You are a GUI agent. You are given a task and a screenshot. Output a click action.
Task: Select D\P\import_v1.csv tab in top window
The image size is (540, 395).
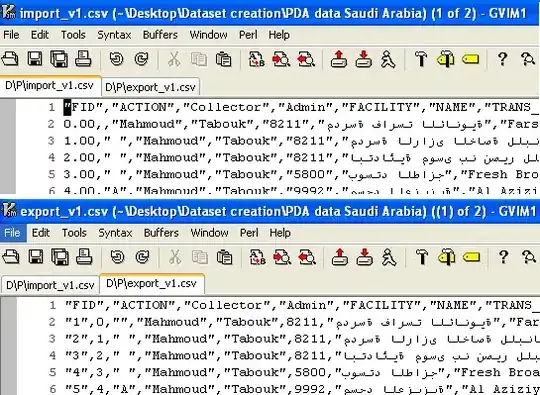click(x=50, y=85)
